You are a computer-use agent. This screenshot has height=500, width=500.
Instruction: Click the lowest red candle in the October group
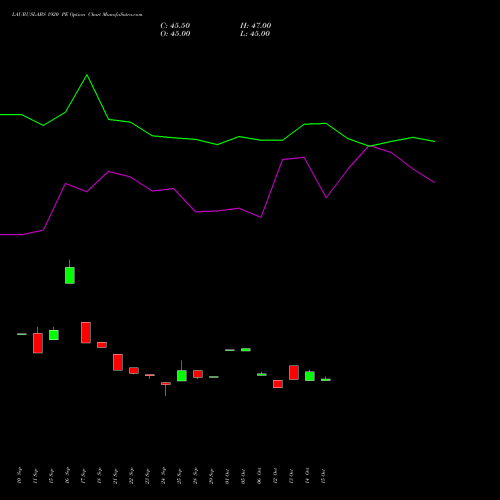[x=278, y=384]
